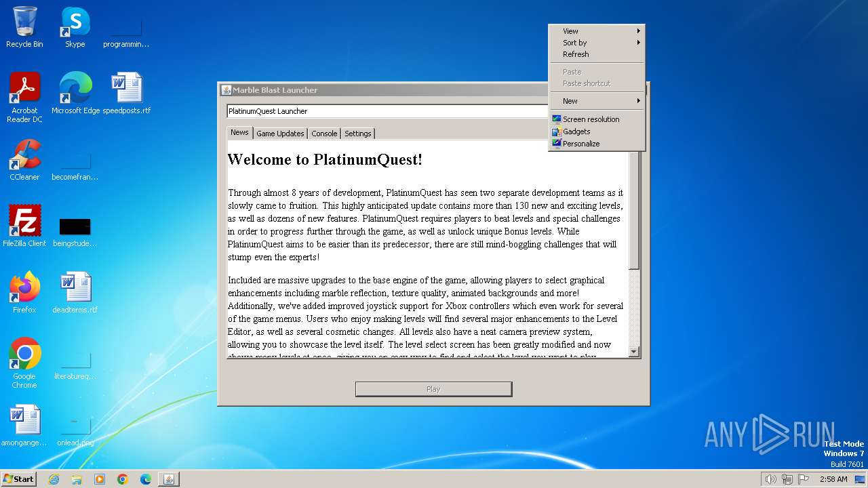Open the black beingstude thumbnail file
This screenshot has width=868, height=488.
tap(75, 232)
